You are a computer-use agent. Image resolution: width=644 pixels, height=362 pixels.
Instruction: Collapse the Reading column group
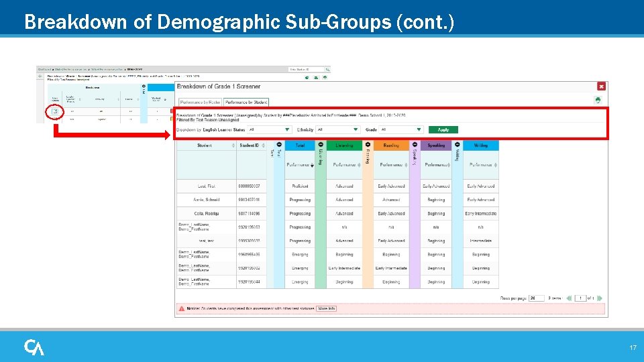tap(368, 145)
